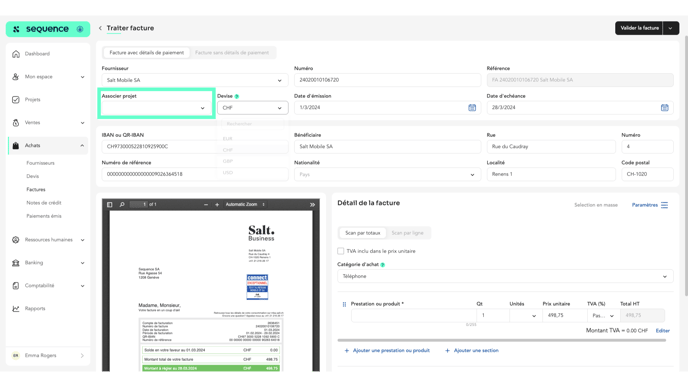688x387 pixels.
Task: Expand the Catégorie d'achat Téléphone dropdown
Action: 505,276
